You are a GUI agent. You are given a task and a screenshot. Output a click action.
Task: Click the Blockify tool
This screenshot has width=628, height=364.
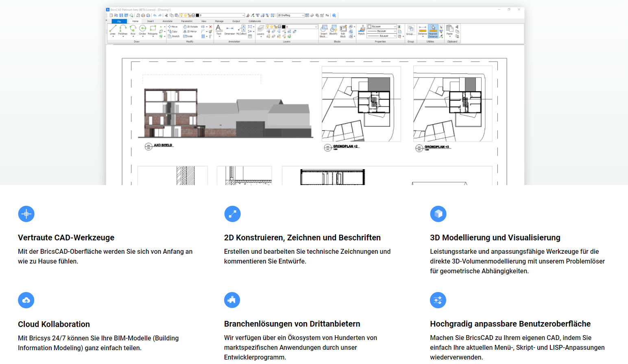[334, 31]
